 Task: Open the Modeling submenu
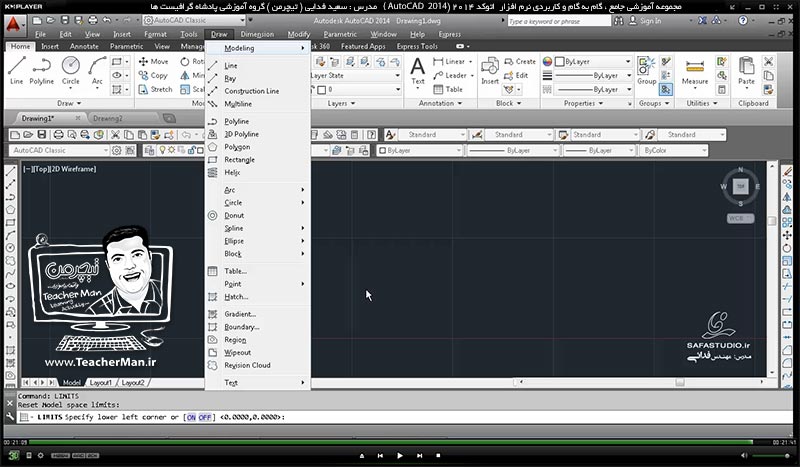258,48
